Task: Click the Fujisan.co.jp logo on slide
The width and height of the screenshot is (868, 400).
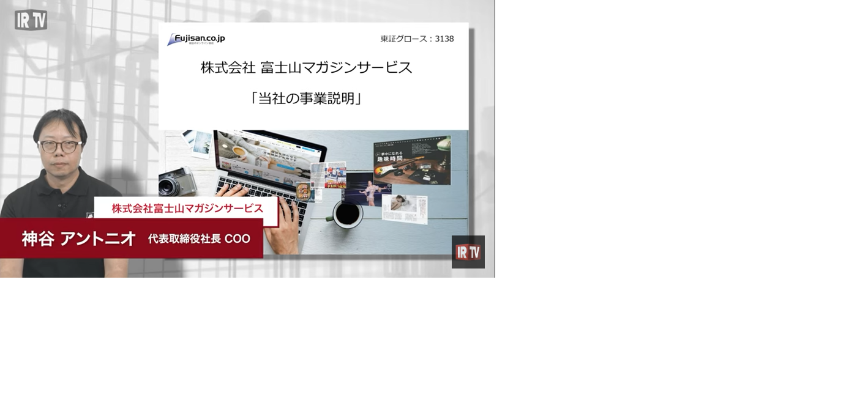Action: (196, 39)
